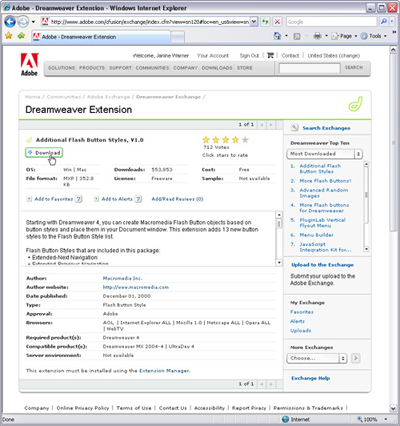Screen dimensions: 400x426
Task: Click top ten list scroll down arrow
Action: (366, 249)
